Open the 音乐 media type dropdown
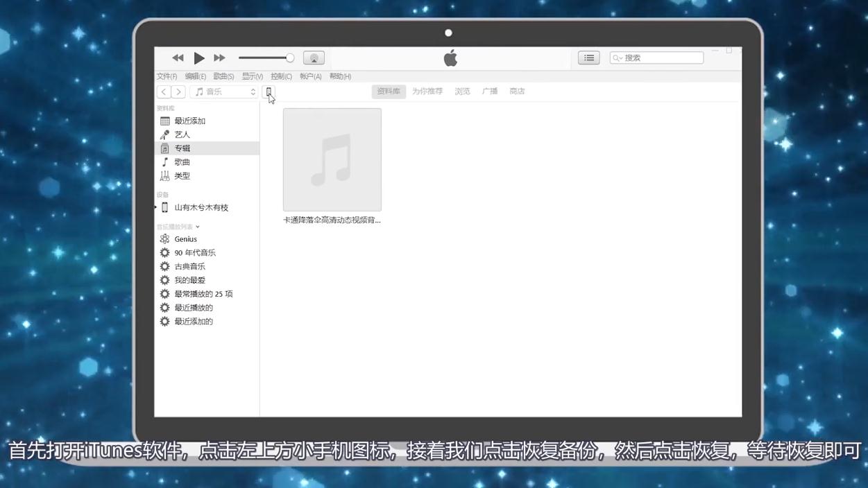Viewport: 868px width, 488px height. (x=223, y=91)
